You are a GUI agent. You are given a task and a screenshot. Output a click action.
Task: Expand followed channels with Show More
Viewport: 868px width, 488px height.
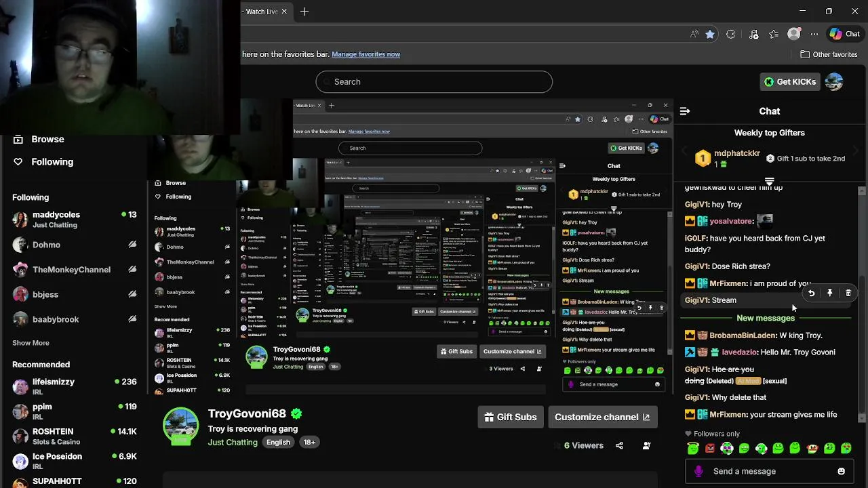(31, 343)
